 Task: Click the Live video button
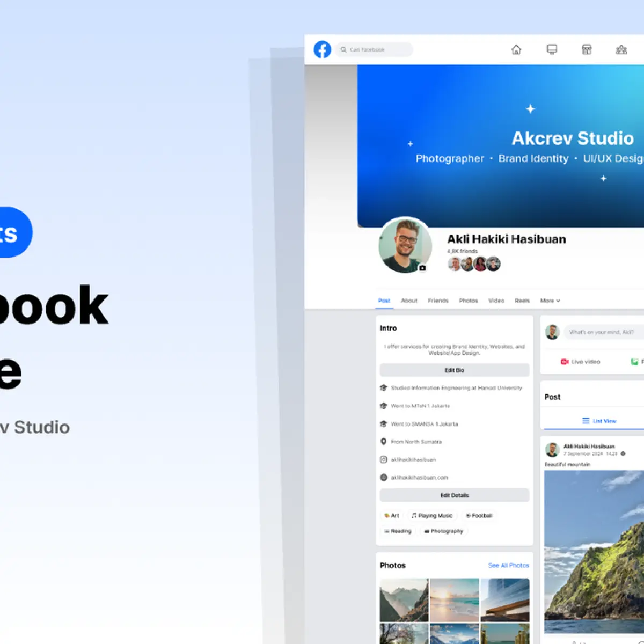click(x=580, y=362)
